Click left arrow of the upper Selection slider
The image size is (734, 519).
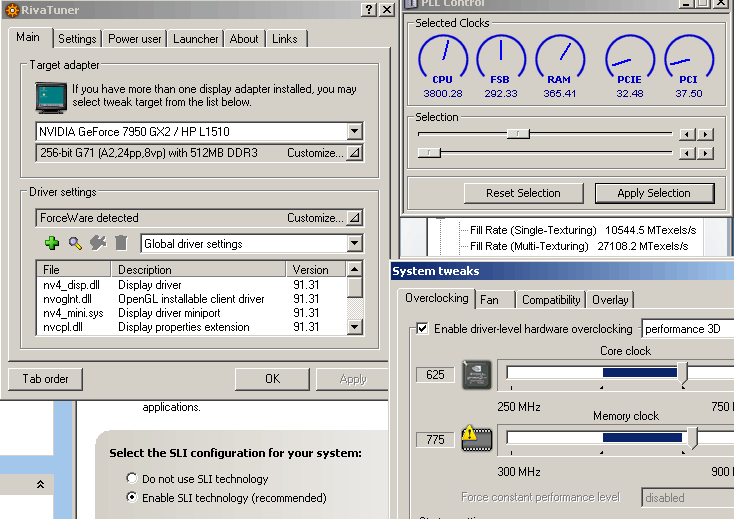point(687,134)
